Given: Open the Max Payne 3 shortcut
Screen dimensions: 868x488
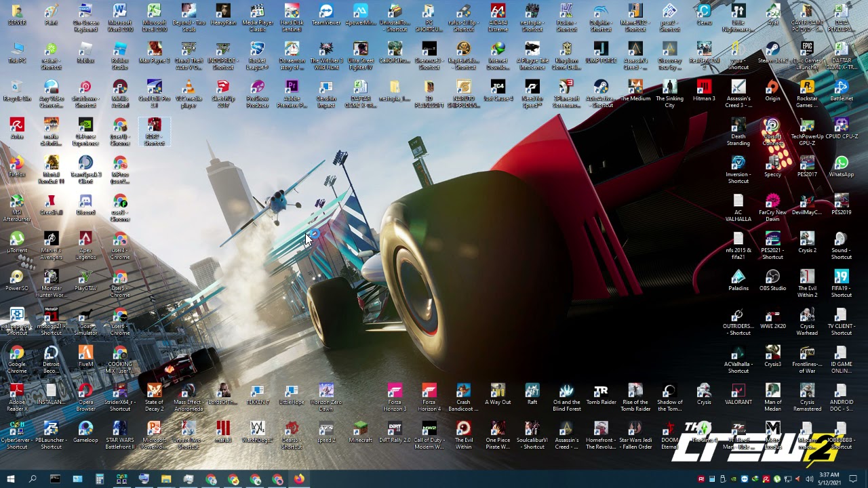Looking at the screenshot, I should pyautogui.click(x=155, y=54).
